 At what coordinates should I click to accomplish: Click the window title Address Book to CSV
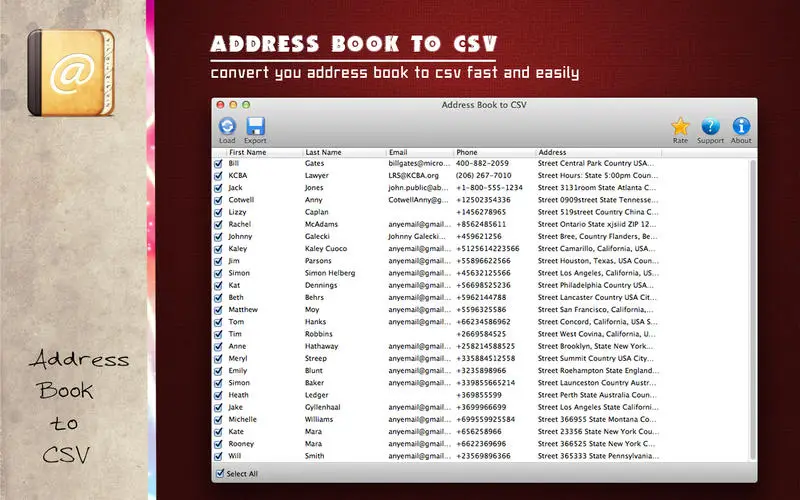click(484, 105)
